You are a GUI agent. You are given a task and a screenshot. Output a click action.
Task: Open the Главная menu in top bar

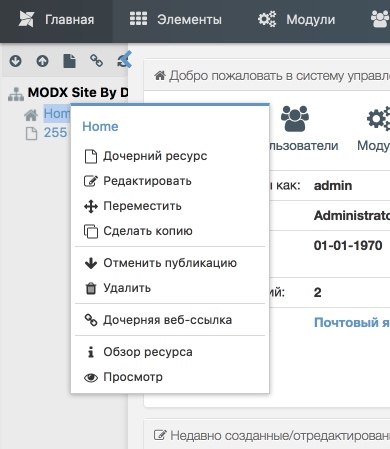(56, 19)
